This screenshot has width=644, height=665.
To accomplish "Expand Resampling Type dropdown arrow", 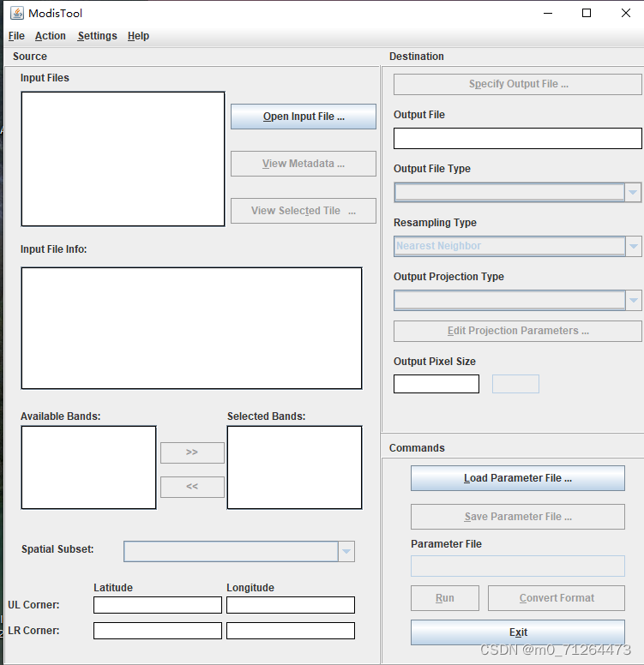I will 634,247.
